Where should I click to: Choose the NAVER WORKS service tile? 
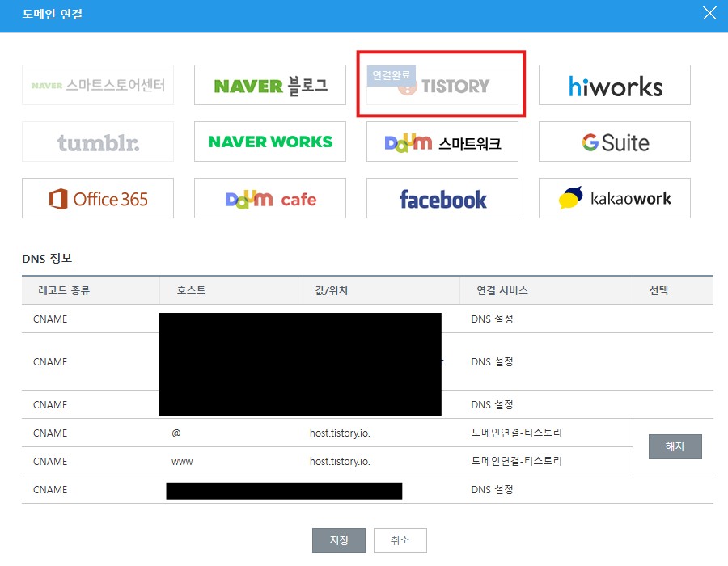click(x=269, y=141)
